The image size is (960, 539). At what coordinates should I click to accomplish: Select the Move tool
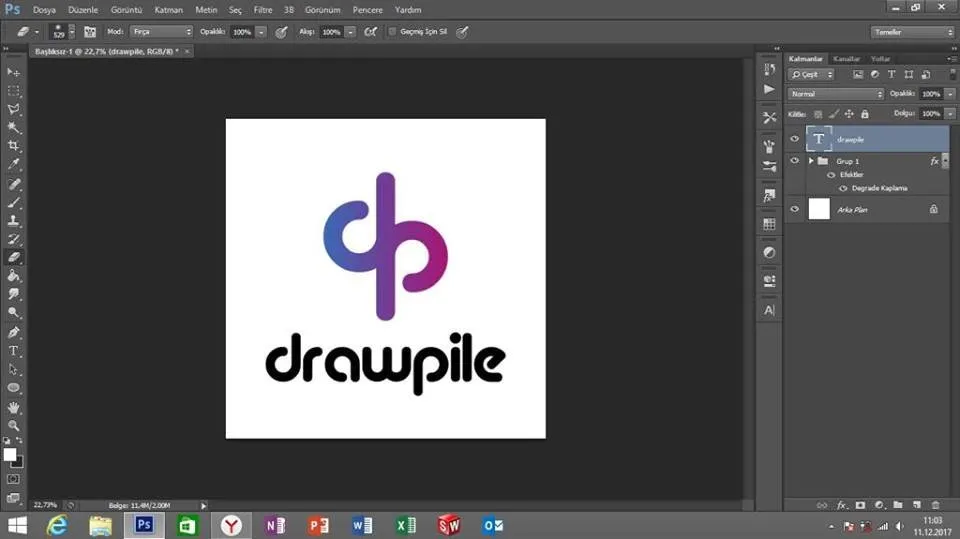point(13,72)
